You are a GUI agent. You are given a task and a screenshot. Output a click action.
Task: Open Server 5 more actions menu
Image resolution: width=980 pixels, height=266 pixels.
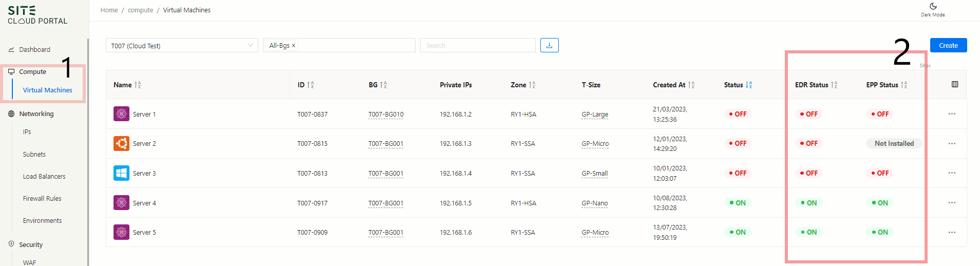[952, 232]
